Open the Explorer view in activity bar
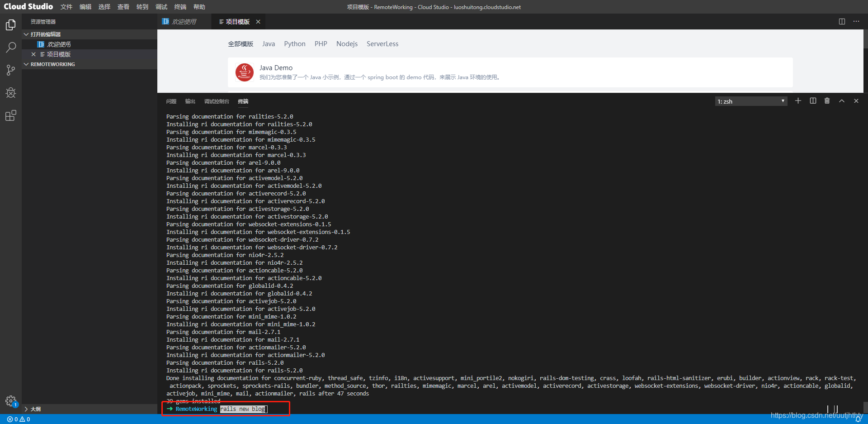This screenshot has width=868, height=424. [11, 25]
